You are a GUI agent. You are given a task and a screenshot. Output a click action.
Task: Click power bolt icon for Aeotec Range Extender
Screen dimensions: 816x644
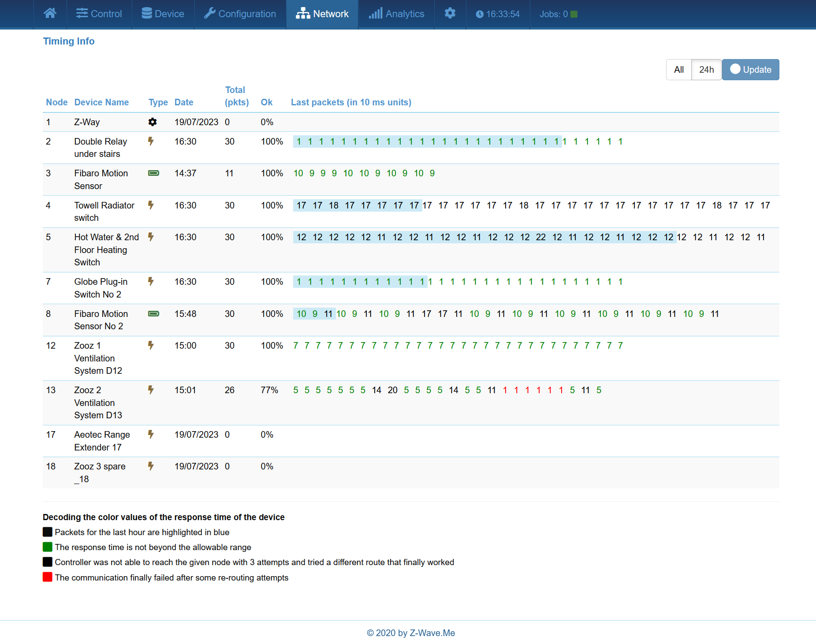[x=151, y=435]
